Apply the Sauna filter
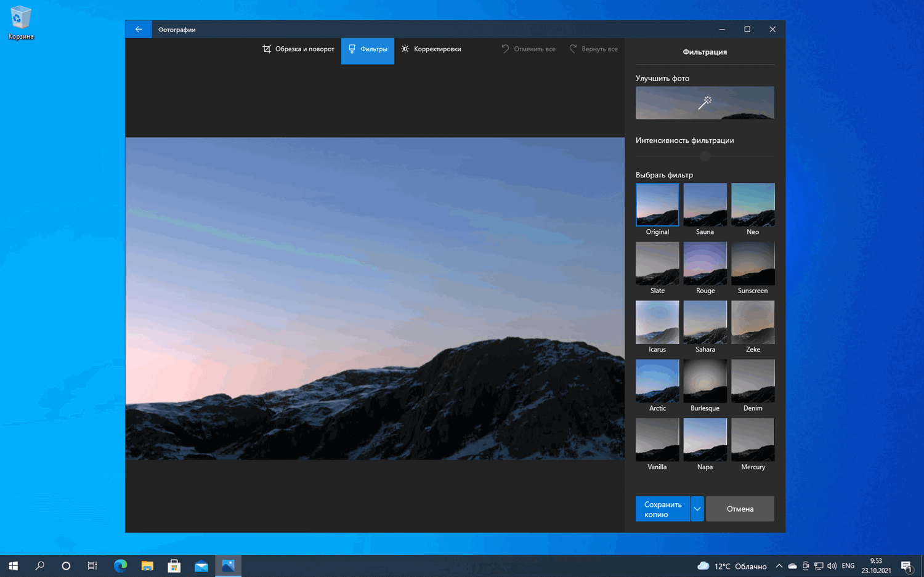This screenshot has width=924, height=577. [x=705, y=204]
